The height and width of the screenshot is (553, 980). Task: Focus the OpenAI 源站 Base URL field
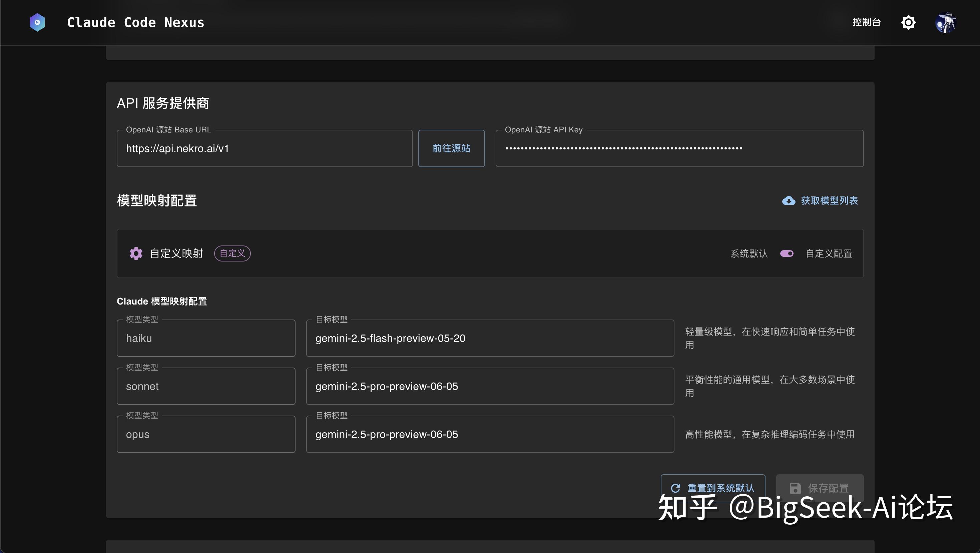point(265,148)
